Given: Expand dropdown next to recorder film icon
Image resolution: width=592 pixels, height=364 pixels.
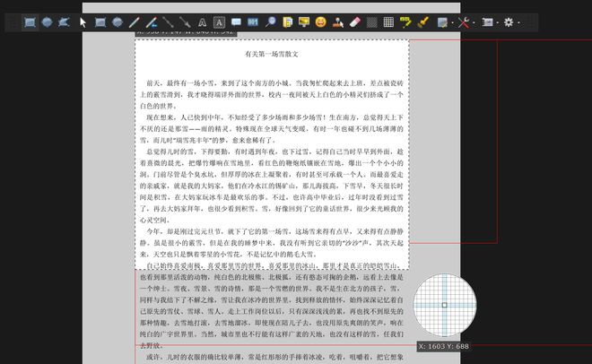Looking at the screenshot, I should pyautogui.click(x=498, y=23).
